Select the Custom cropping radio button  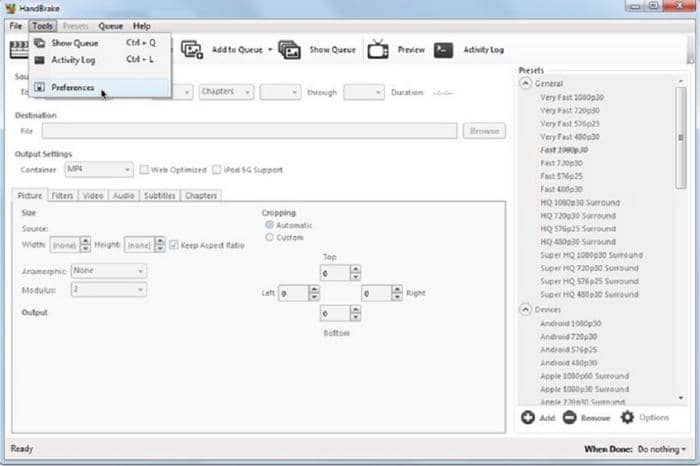click(x=269, y=237)
